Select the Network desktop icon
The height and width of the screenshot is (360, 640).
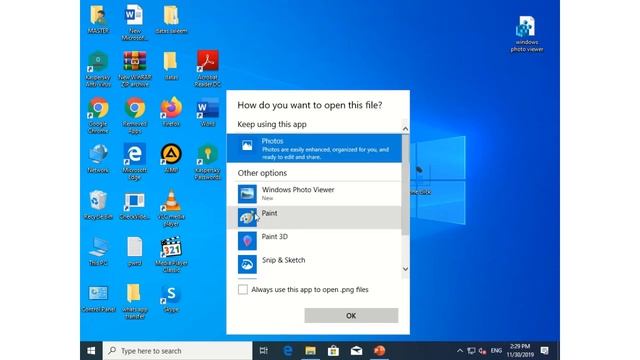98,159
